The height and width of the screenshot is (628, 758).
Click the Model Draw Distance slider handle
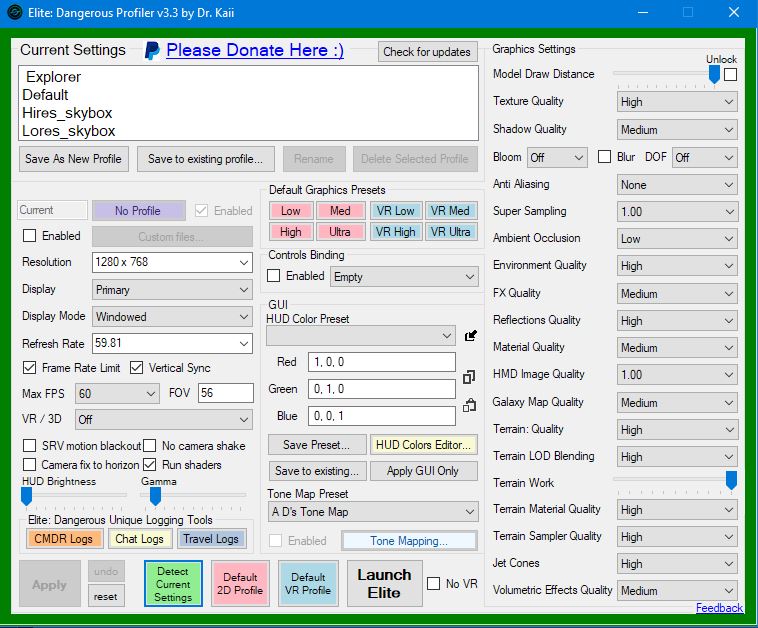click(x=714, y=74)
